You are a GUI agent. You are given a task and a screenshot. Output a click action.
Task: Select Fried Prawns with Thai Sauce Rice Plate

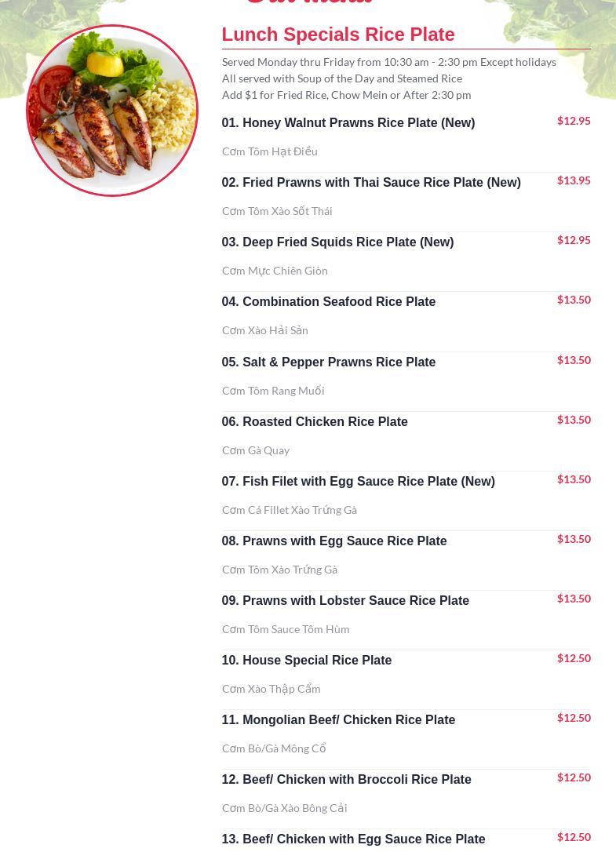(371, 183)
